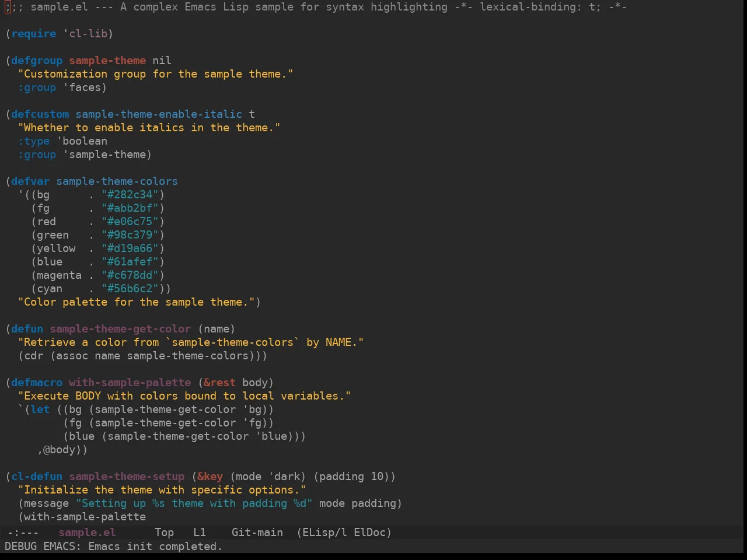Screen dimensions: 747x560
Task: Click the "#c678dd" magenta color string
Action: pyautogui.click(x=130, y=275)
